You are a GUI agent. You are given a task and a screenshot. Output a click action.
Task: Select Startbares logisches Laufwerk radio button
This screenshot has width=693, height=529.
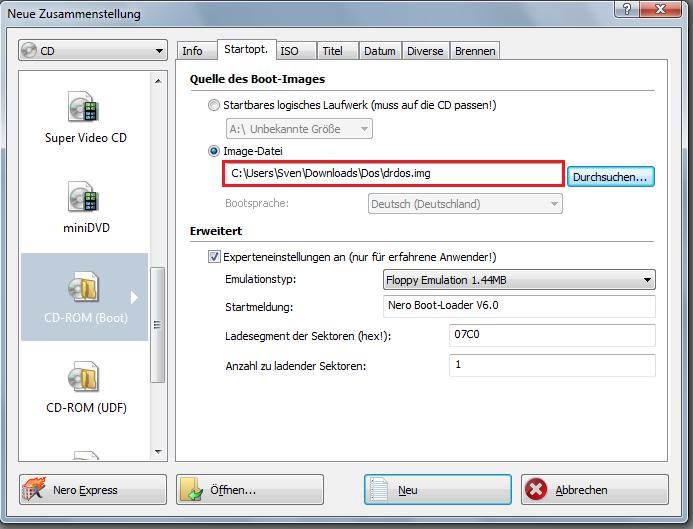tap(214, 105)
